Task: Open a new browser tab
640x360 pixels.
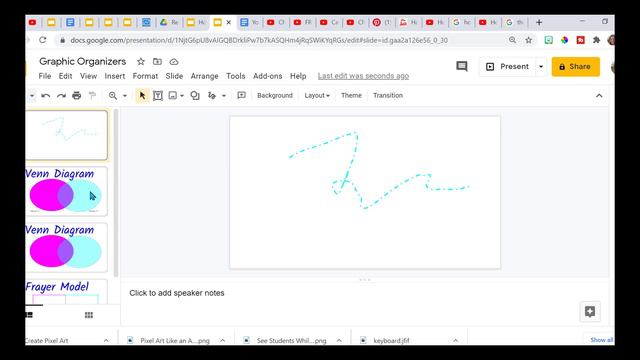Action: [539, 22]
